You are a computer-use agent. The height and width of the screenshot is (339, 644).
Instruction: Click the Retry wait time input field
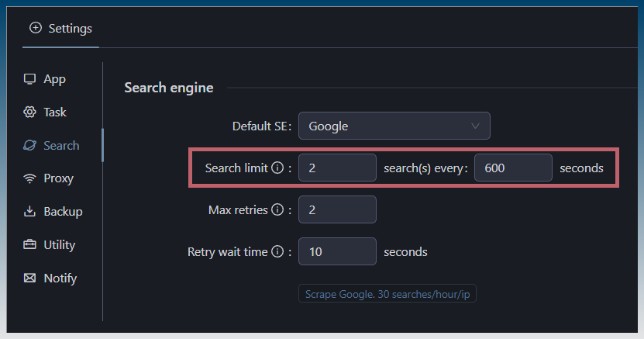(337, 252)
